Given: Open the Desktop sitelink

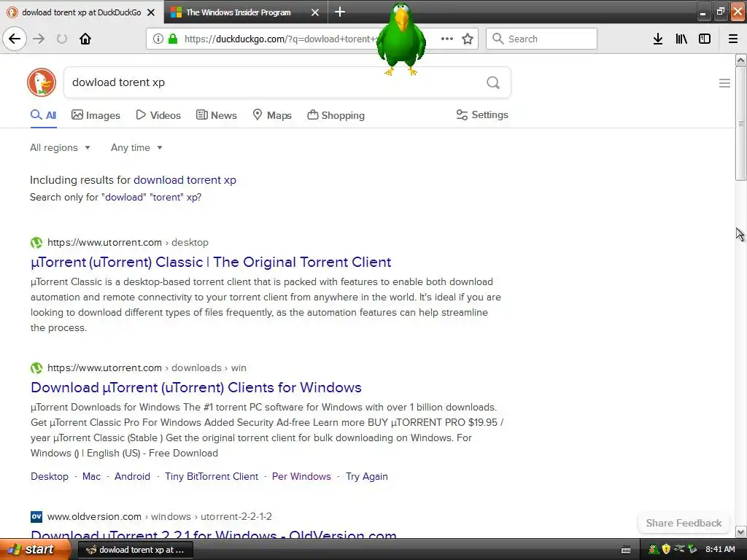Looking at the screenshot, I should [x=50, y=477].
